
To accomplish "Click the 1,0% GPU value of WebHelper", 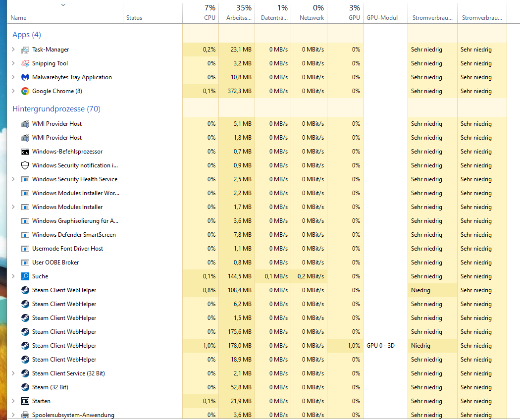I will pyautogui.click(x=354, y=346).
